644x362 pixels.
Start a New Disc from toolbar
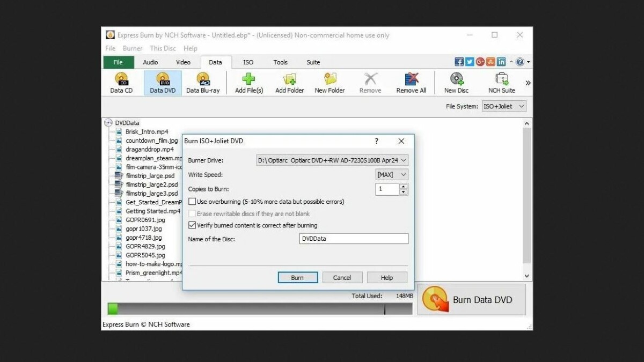[456, 80]
